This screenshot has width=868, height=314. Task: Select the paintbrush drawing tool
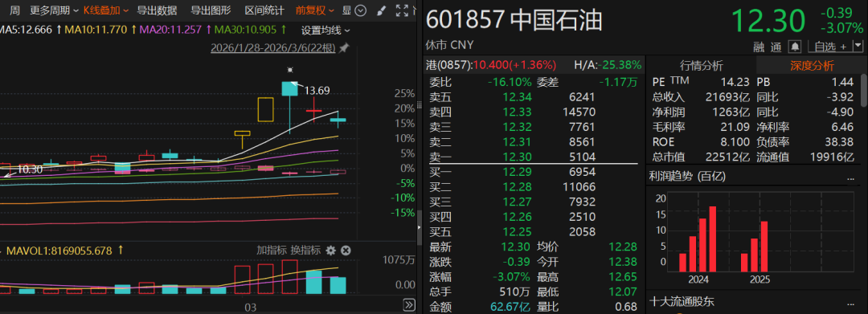tap(381, 10)
